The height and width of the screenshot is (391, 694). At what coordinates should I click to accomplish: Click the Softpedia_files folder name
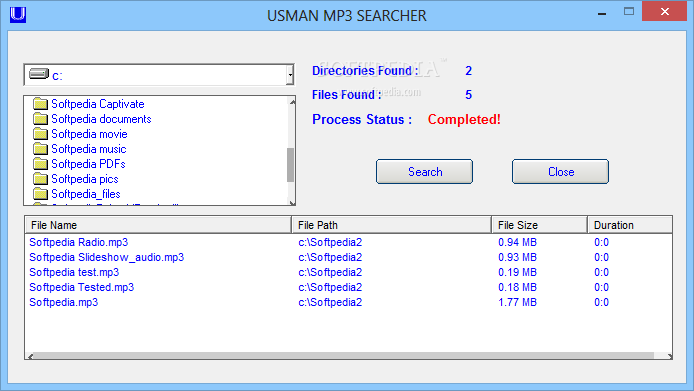[x=86, y=194]
